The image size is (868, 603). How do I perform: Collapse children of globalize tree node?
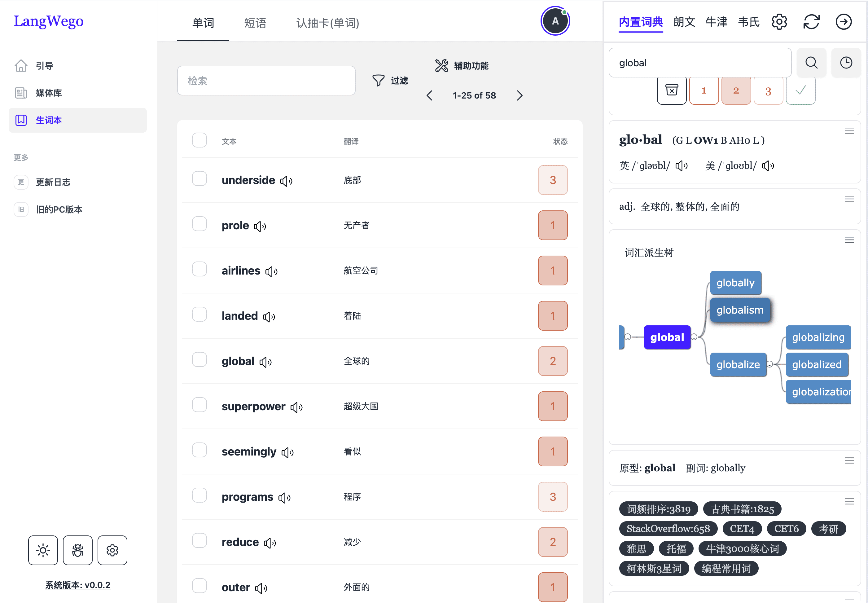[770, 364]
